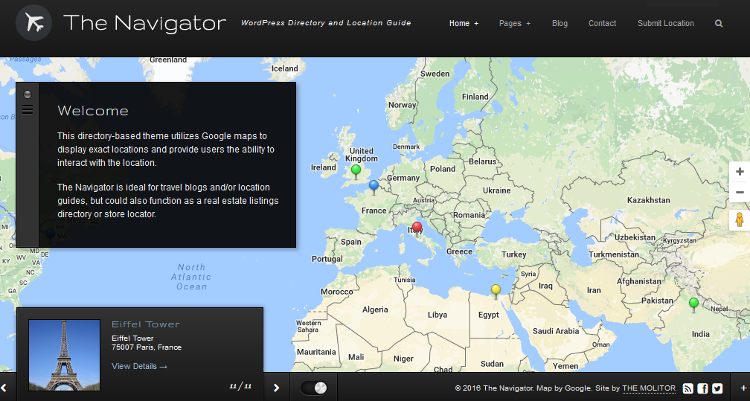
Task: Open the Eiffel Tower heading link
Action: [145, 324]
